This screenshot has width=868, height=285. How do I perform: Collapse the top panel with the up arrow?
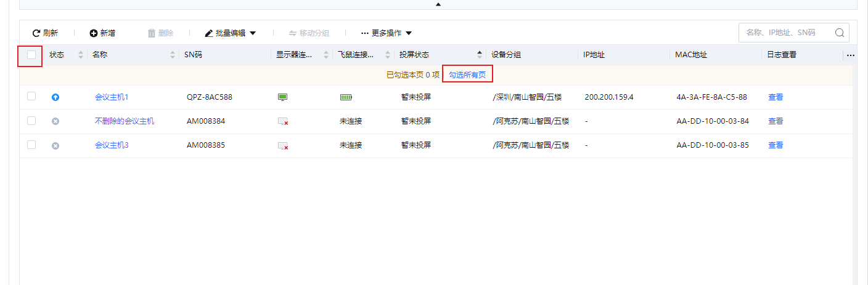click(438, 4)
